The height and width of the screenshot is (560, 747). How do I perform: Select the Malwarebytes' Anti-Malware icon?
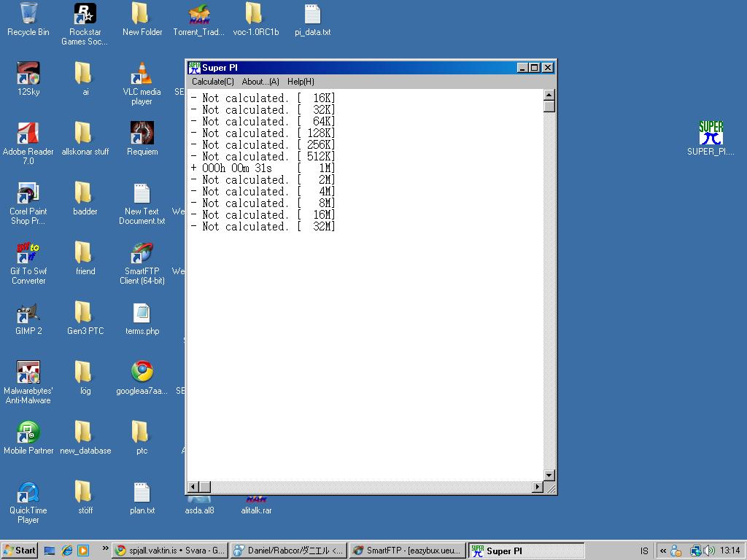point(28,372)
